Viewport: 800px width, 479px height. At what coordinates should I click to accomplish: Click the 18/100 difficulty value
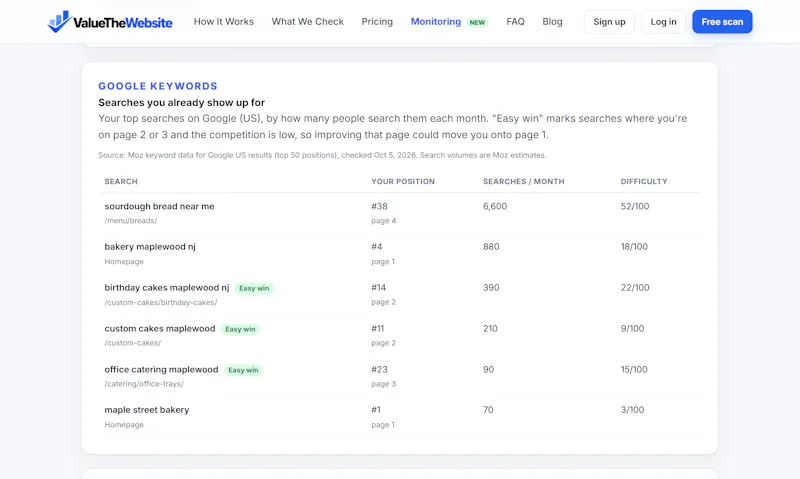(634, 247)
